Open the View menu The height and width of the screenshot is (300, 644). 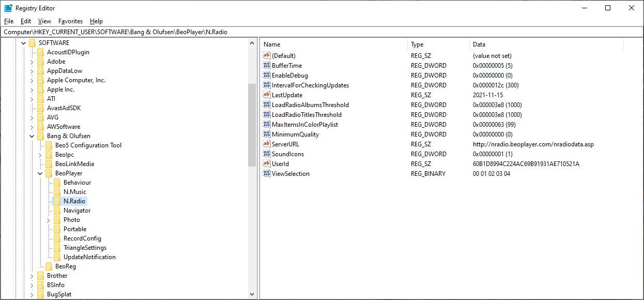click(x=44, y=21)
